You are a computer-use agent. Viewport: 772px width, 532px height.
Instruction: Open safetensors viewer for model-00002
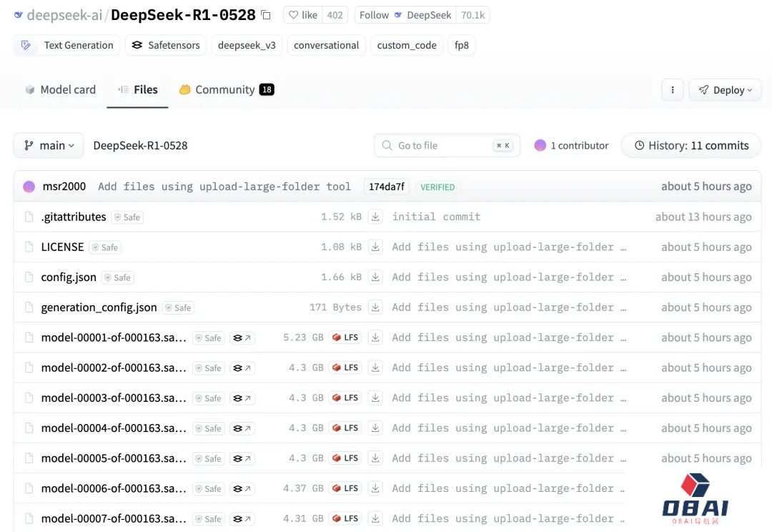(x=242, y=368)
